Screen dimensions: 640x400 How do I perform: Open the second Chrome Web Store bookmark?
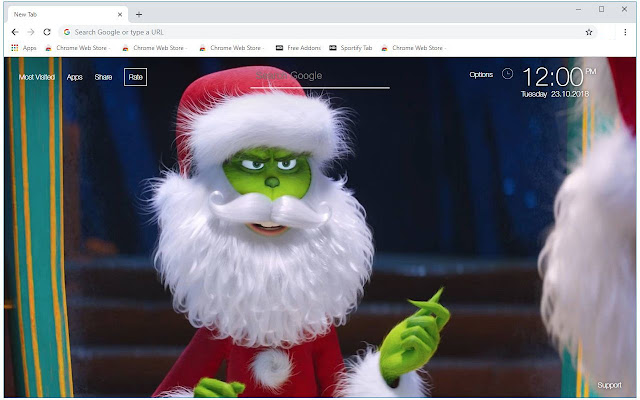(x=155, y=48)
